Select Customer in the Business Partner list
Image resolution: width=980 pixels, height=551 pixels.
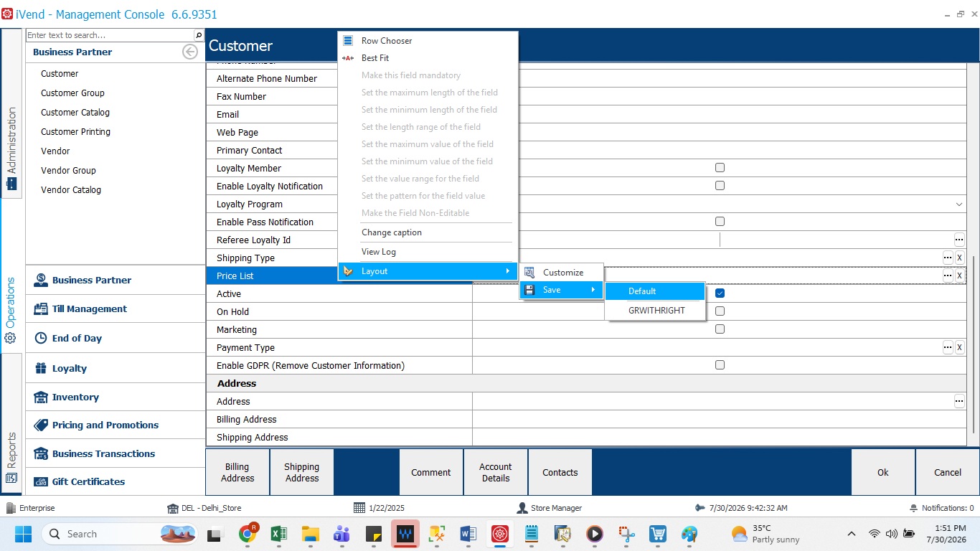60,74
